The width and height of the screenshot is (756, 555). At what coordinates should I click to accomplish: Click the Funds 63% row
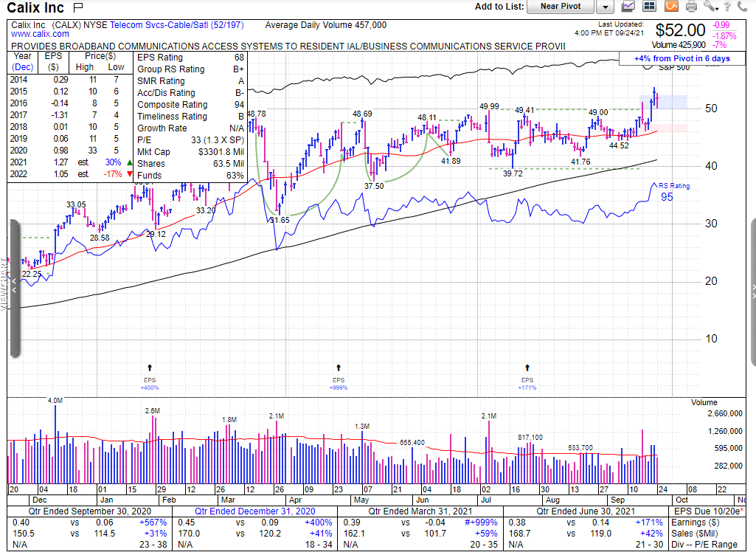(x=190, y=176)
